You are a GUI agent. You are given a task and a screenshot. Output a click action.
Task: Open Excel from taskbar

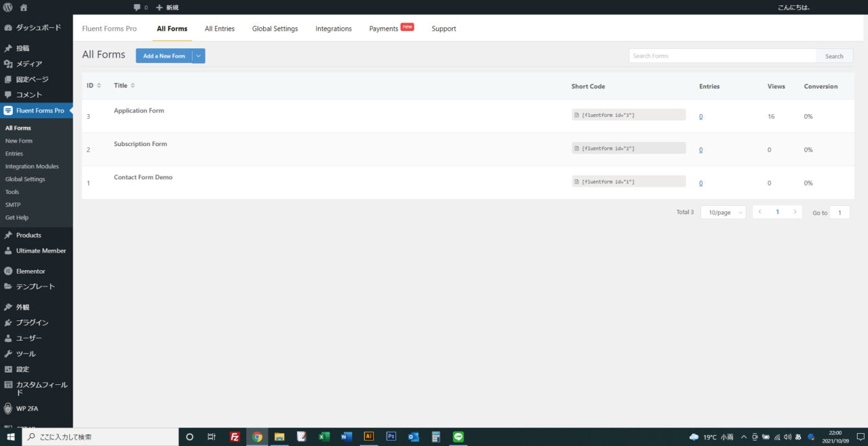[x=324, y=436]
